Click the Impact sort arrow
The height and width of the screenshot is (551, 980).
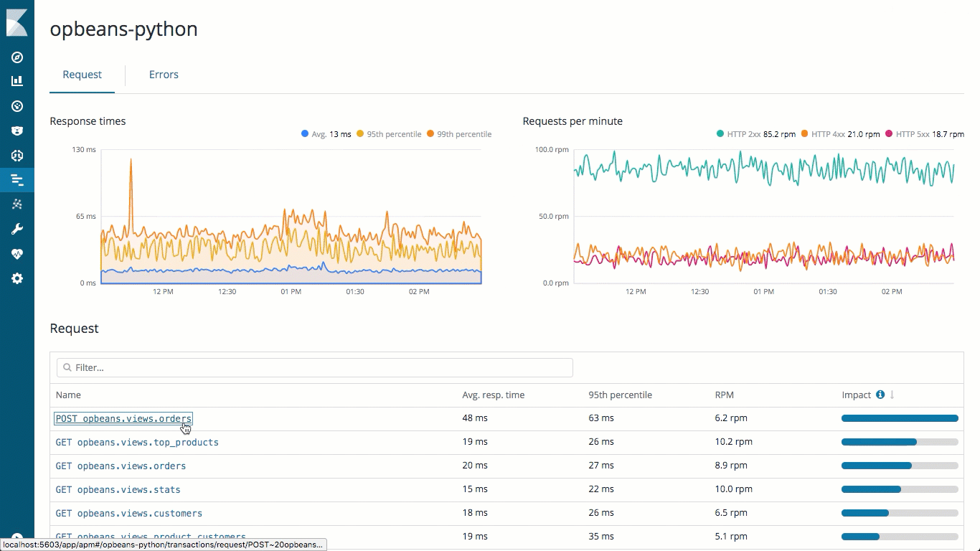click(x=890, y=395)
